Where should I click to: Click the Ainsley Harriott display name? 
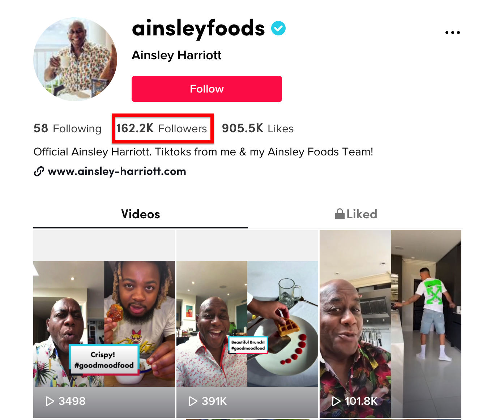tap(176, 55)
